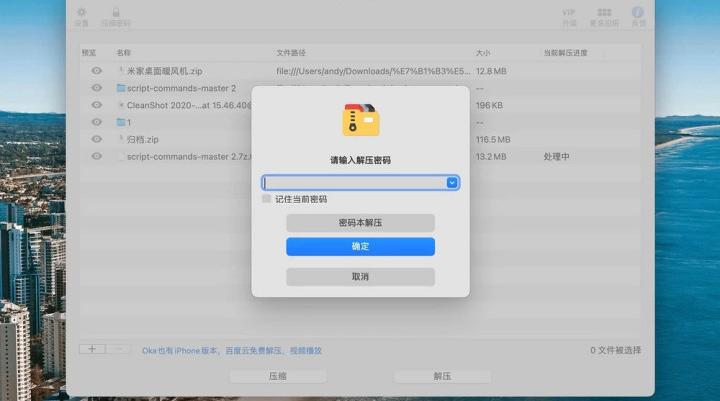The height and width of the screenshot is (401, 720).
Task: Toggle preview eye for 归档.zip
Action: pyautogui.click(x=96, y=139)
